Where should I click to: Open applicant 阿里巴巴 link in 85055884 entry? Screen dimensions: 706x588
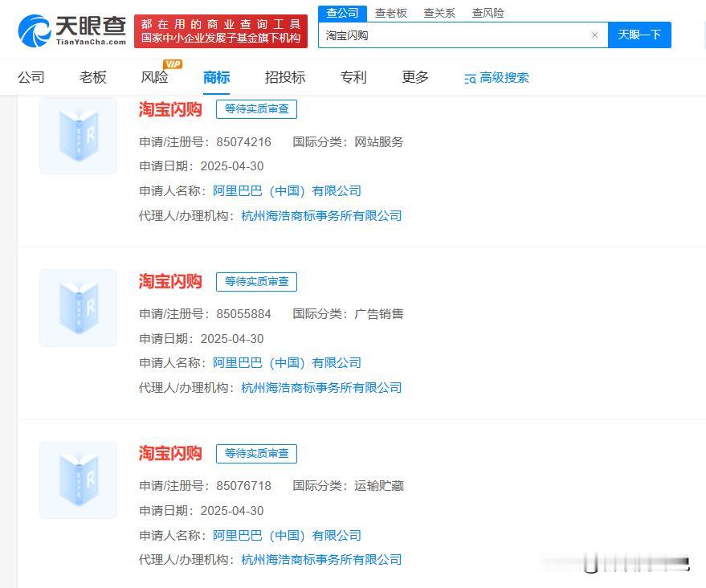point(287,363)
